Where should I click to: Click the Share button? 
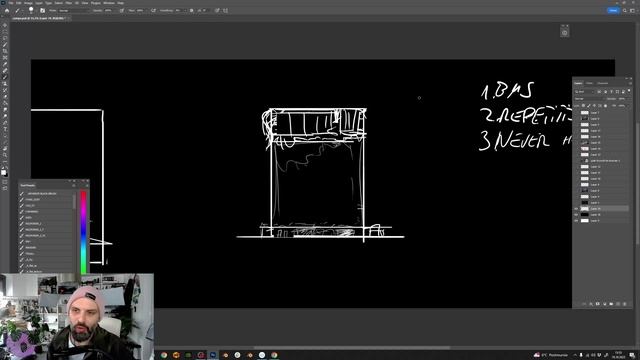pos(613,11)
